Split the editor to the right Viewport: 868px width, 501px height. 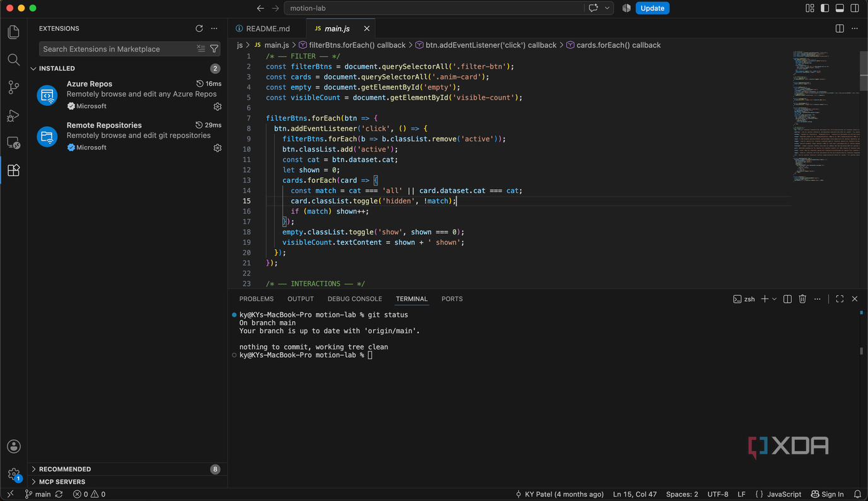(x=840, y=28)
